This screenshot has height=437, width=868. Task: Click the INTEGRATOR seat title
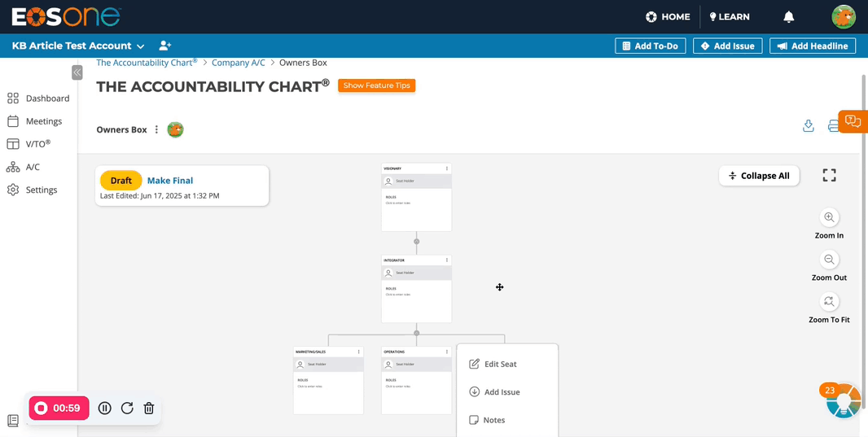(393, 260)
